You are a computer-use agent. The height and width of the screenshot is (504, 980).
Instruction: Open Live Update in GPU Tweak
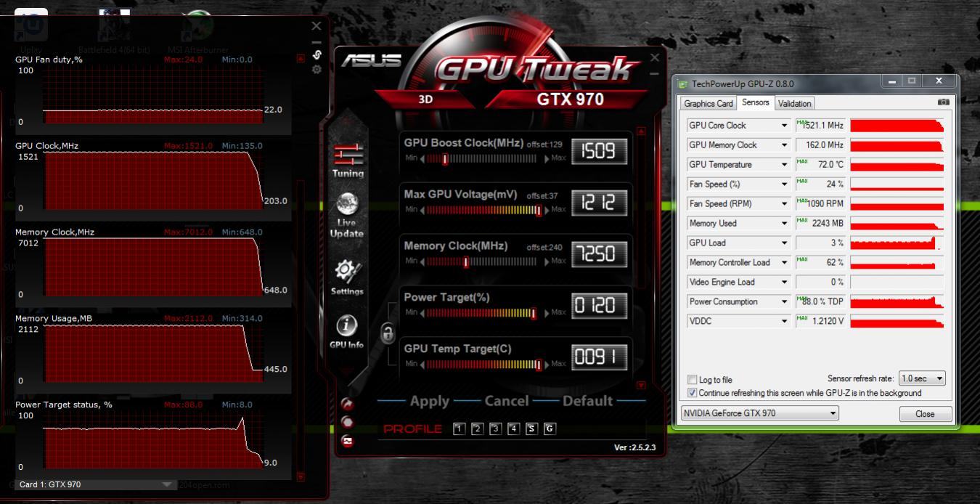pos(347,216)
